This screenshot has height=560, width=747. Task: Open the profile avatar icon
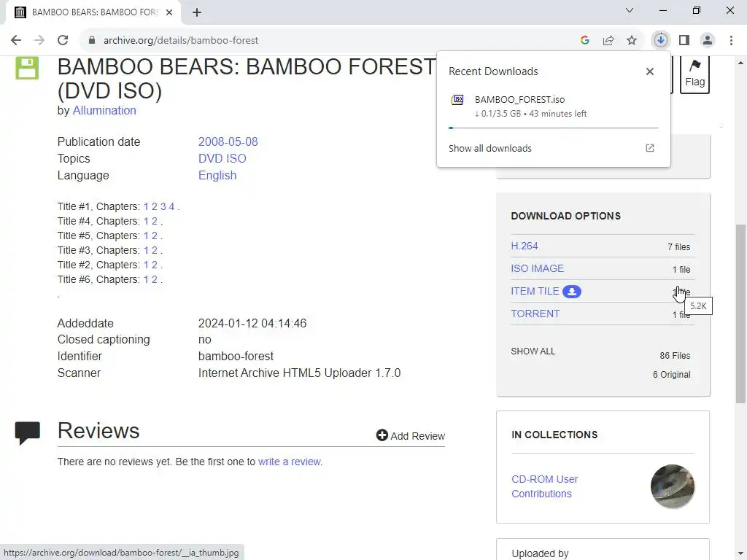[708, 41]
